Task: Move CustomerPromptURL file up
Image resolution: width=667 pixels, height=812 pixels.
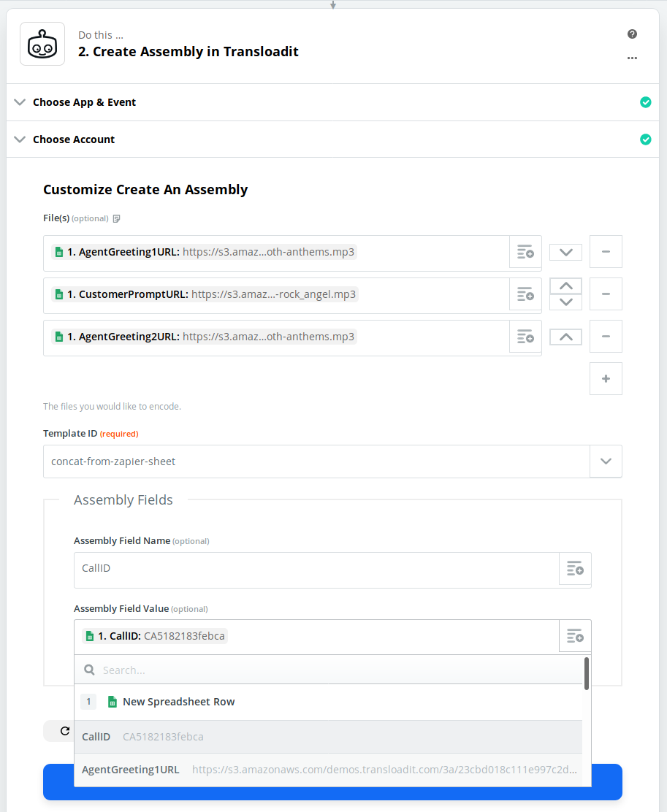Action: click(565, 286)
